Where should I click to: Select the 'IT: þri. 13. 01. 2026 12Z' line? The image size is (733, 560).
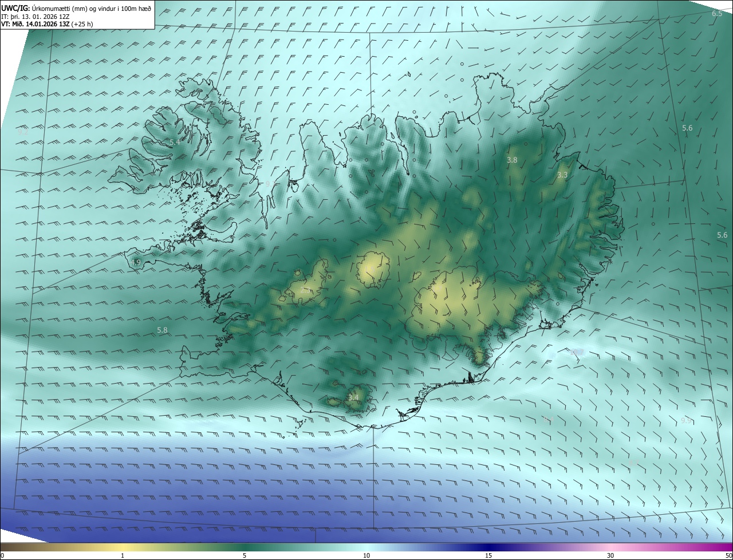36,16
